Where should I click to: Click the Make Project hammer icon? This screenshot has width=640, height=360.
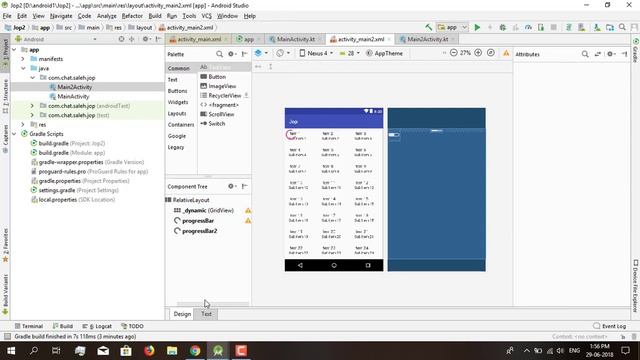[x=428, y=27]
